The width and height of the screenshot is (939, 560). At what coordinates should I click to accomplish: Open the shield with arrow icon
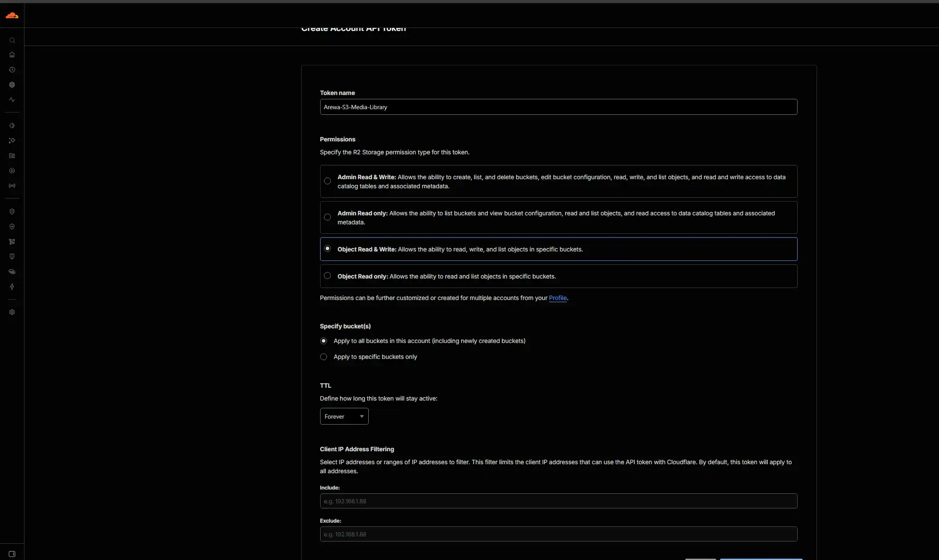[x=12, y=226]
